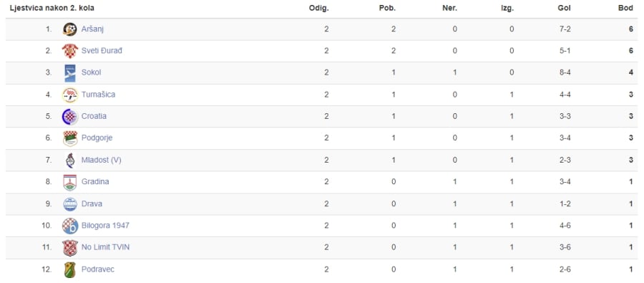Image resolution: width=644 pixels, height=283 pixels.
Task: Click the Pob. column header
Action: [387, 8]
